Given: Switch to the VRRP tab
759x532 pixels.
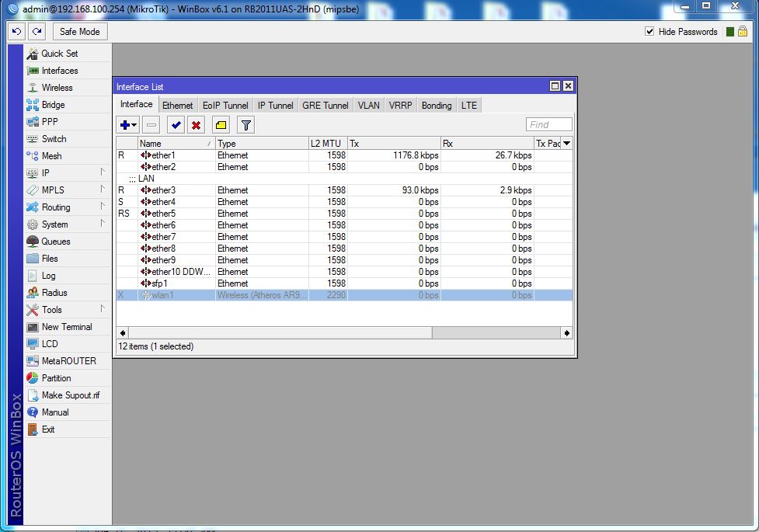Looking at the screenshot, I should coord(400,106).
